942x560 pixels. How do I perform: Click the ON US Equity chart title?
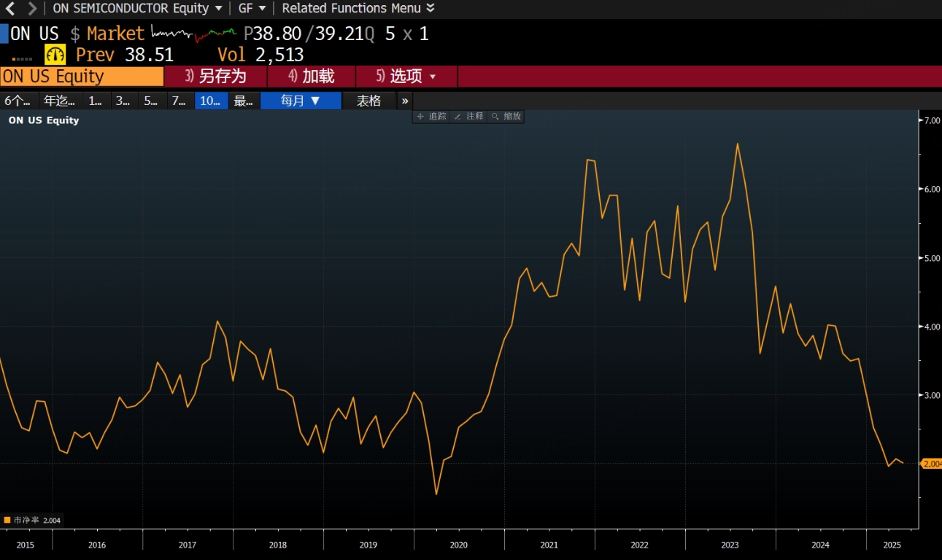[x=44, y=120]
